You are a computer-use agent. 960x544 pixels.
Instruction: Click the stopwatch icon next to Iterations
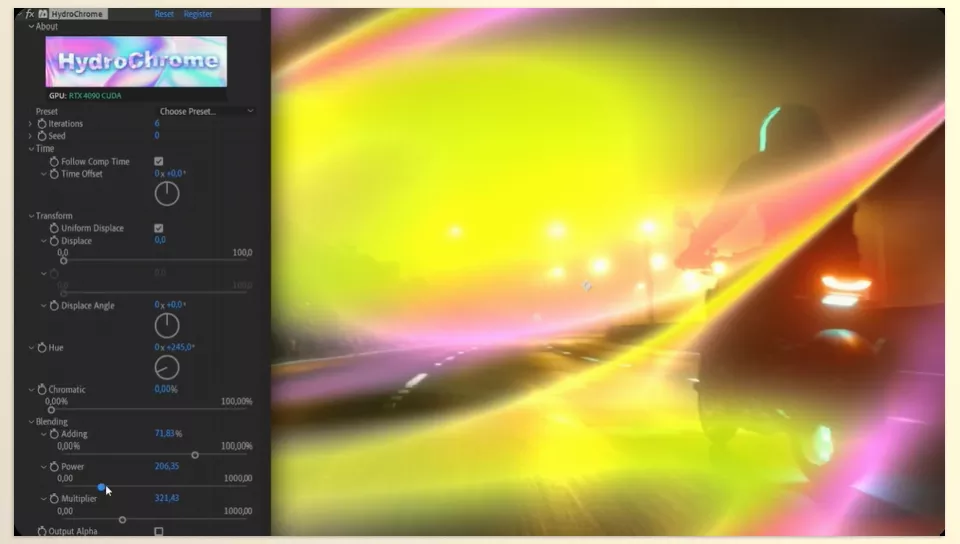(42, 124)
